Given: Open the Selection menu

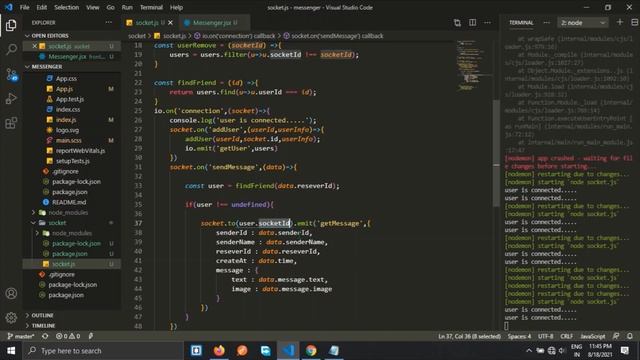Looking at the screenshot, I should pos(67,7).
